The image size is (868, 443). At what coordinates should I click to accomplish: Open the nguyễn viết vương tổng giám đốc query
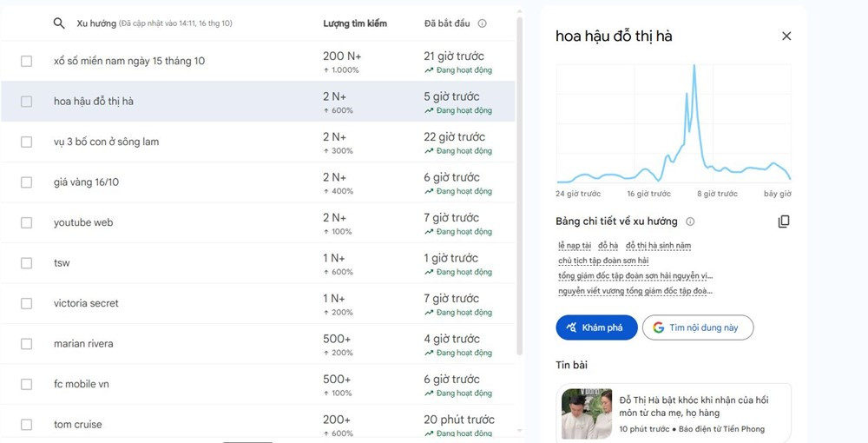[635, 291]
